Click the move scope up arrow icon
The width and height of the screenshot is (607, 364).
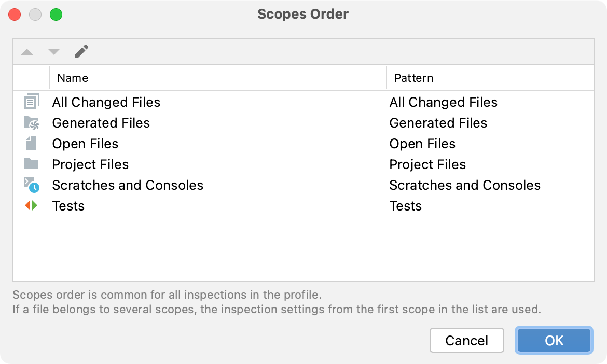(27, 51)
